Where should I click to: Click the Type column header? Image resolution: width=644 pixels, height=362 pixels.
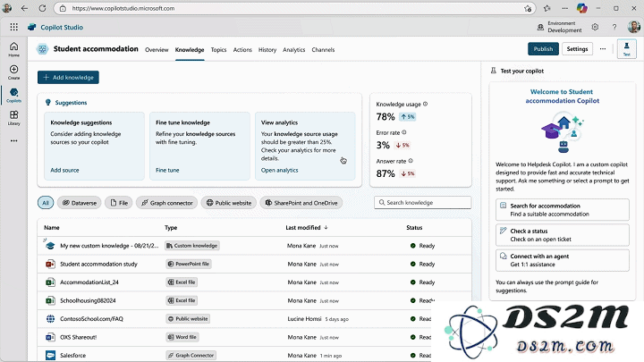tap(171, 227)
